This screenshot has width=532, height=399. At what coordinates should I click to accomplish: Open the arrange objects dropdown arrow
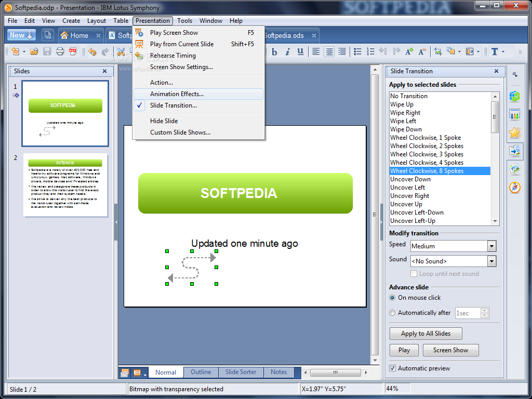459,52
